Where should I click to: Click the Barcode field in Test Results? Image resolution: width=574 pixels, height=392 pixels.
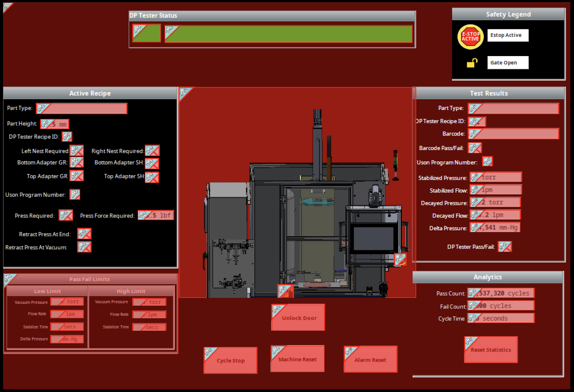pyautogui.click(x=513, y=134)
